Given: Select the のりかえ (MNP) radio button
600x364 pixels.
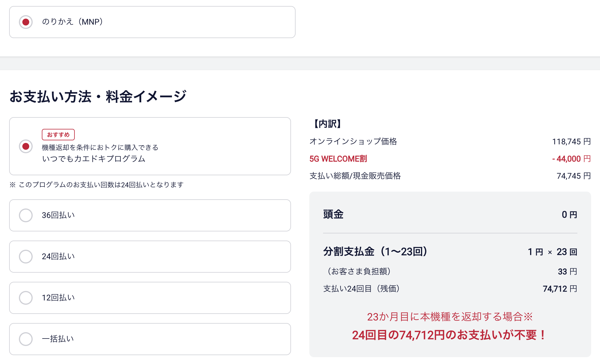Looking at the screenshot, I should point(26,22).
